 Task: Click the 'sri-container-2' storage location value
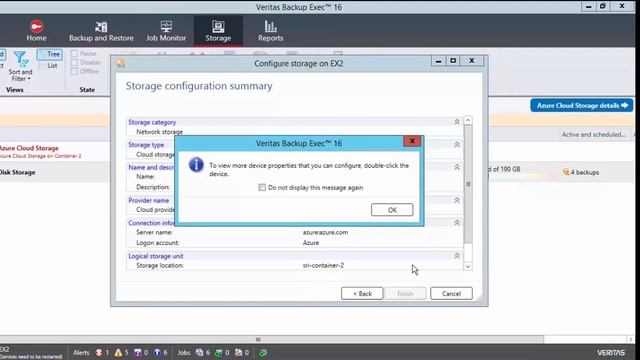323,265
